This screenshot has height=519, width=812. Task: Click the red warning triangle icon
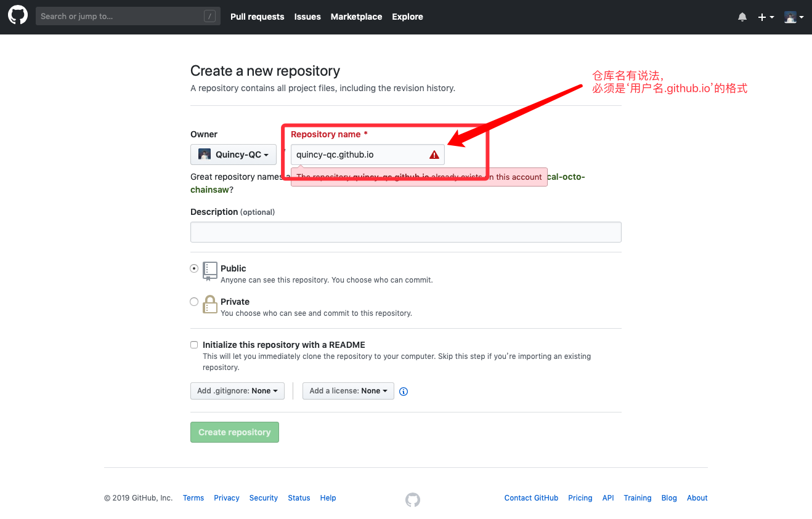[434, 155]
